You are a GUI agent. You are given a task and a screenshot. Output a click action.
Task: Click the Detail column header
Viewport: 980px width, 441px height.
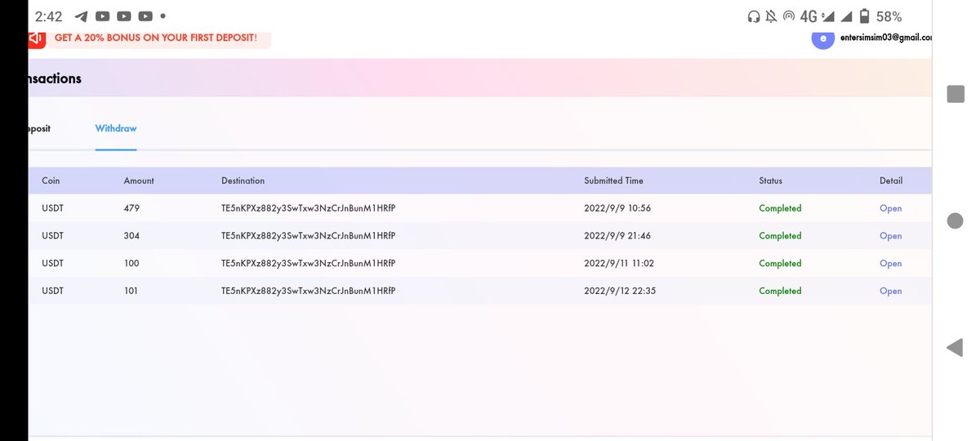click(891, 180)
